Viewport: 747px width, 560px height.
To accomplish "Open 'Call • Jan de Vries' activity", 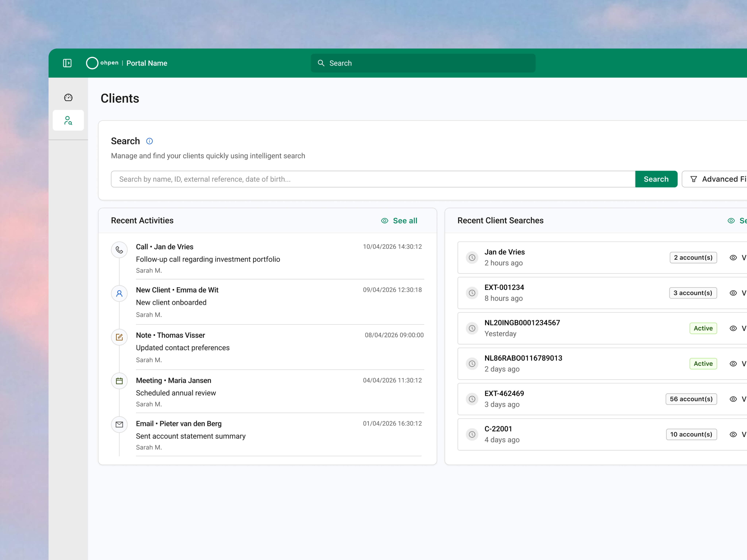I will [165, 247].
